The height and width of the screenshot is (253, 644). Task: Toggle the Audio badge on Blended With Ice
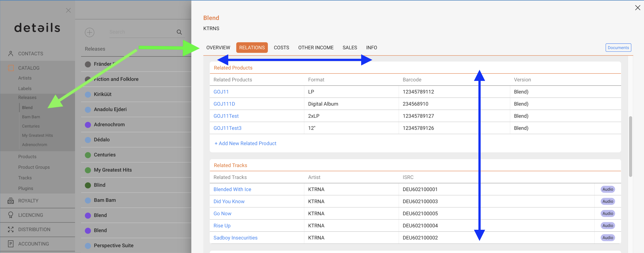(x=608, y=189)
